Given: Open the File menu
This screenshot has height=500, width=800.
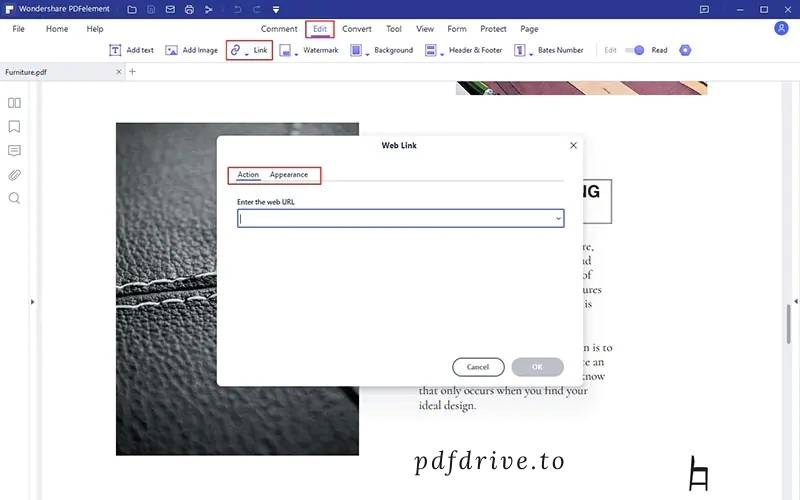Looking at the screenshot, I should pyautogui.click(x=18, y=29).
